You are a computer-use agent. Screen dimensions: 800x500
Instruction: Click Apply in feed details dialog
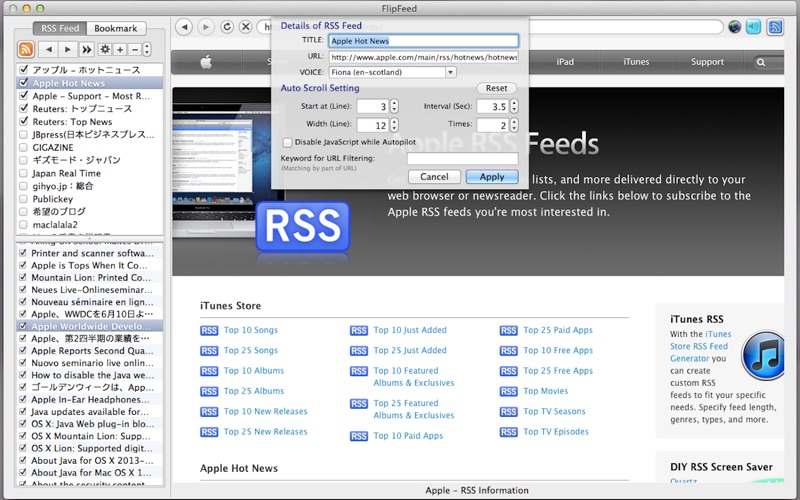pos(492,177)
